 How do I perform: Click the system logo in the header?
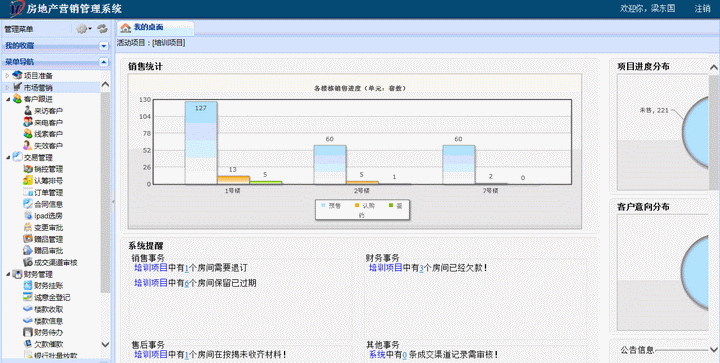tap(17, 9)
